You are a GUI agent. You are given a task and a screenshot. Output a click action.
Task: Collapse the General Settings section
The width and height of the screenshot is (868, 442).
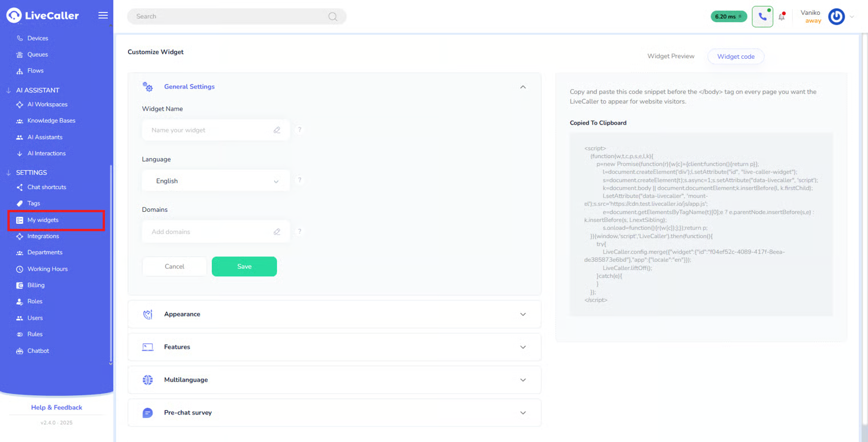coord(523,87)
